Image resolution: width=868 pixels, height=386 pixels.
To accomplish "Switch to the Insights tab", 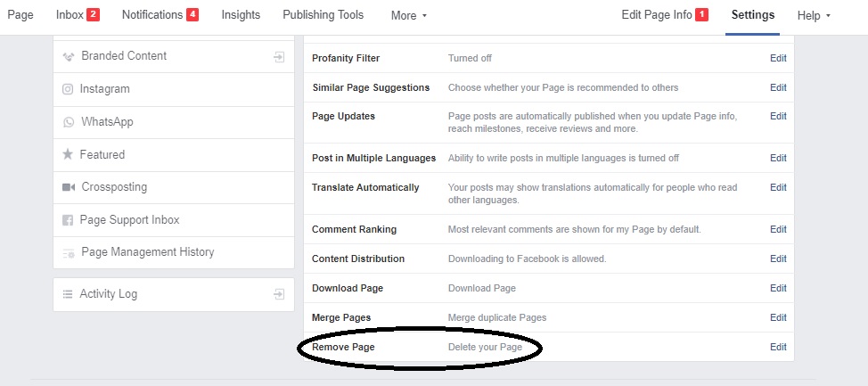I will [x=241, y=15].
